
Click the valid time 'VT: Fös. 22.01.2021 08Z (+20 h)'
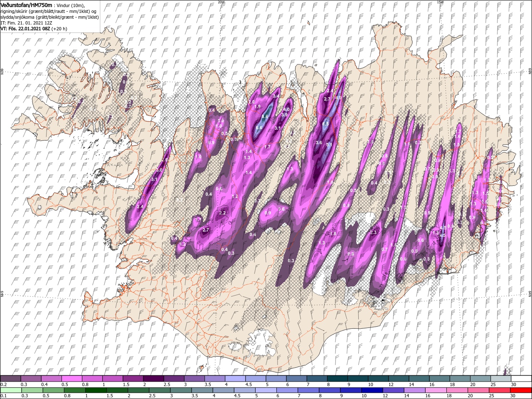tap(34, 29)
